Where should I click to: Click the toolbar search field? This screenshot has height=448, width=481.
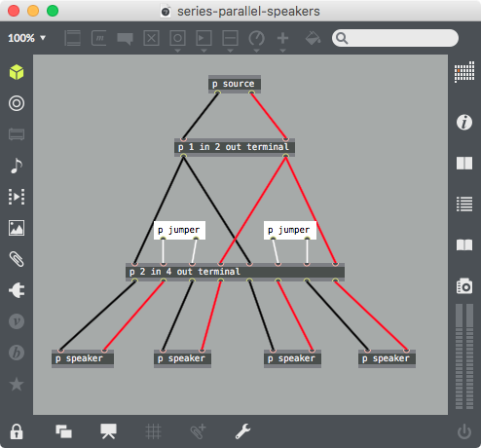pos(395,38)
